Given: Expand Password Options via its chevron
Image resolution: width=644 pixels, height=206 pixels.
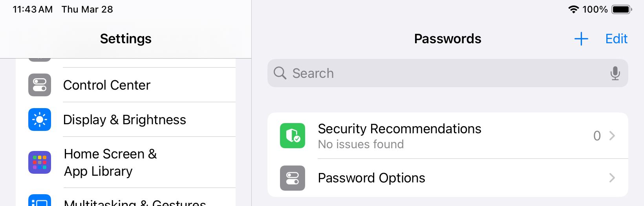Looking at the screenshot, I should [612, 178].
